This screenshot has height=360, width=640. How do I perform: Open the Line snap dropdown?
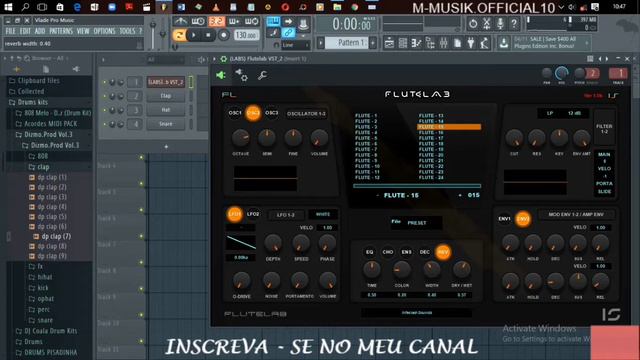296,45
